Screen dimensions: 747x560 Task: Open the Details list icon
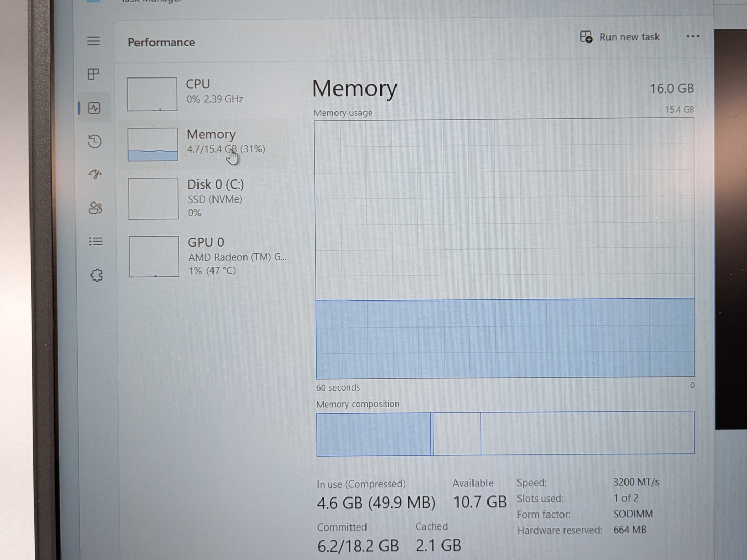click(96, 242)
